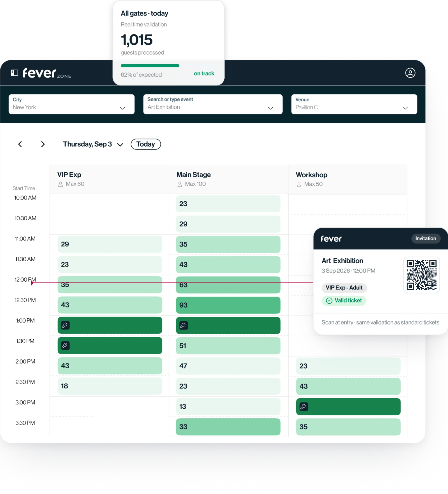448x494 pixels.
Task: Select the Main Stage 12:30 PM slot with 93
Action: [228, 305]
